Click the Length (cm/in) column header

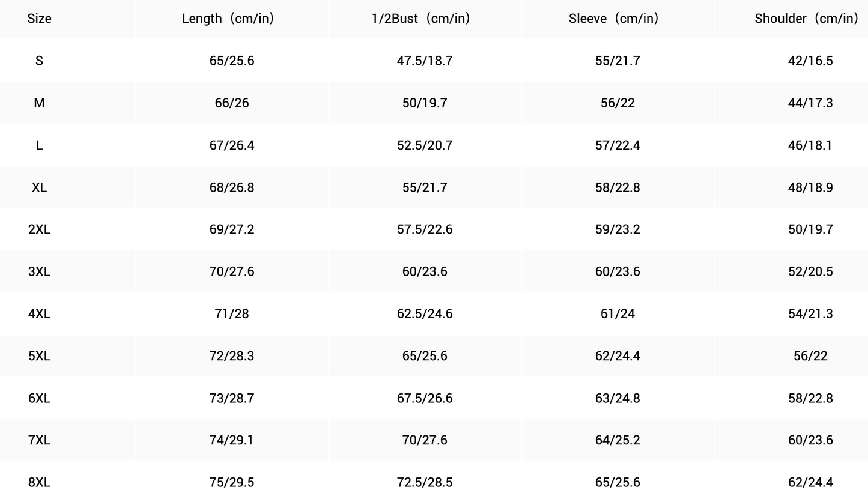click(x=231, y=19)
